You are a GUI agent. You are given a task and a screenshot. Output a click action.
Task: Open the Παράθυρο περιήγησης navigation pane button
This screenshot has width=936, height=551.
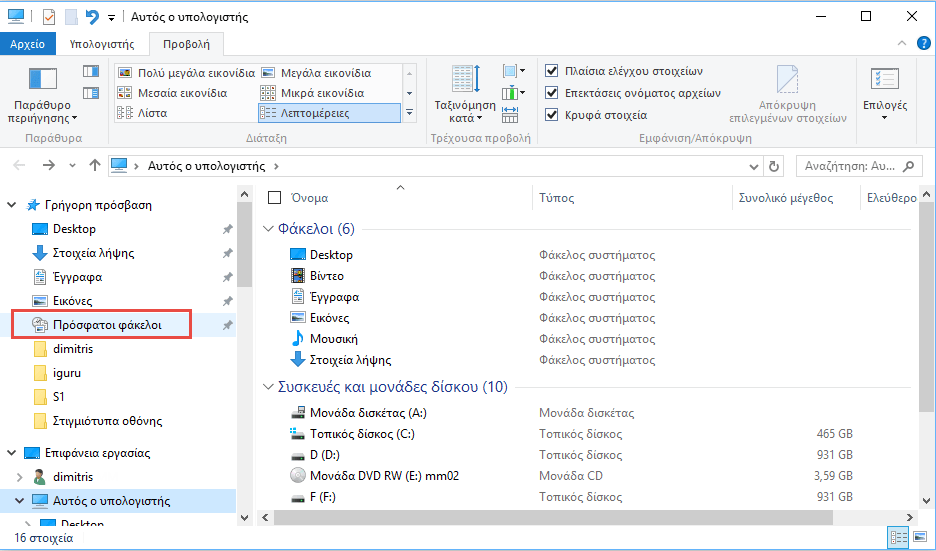42,94
